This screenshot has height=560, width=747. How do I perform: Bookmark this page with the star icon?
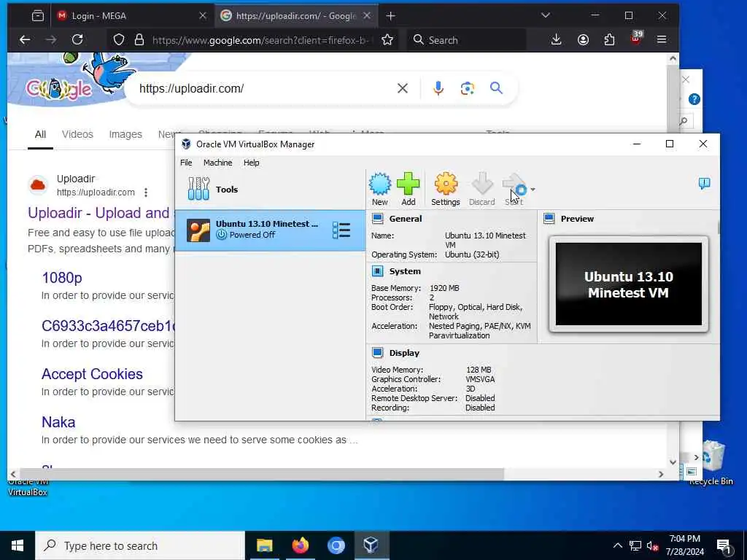tap(387, 40)
